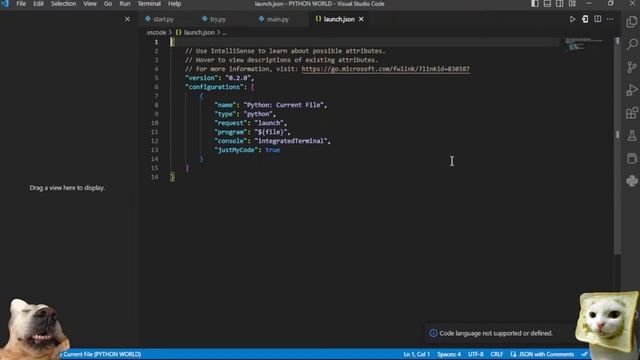Split the editor to the right
The width and height of the screenshot is (640, 360).
(x=598, y=19)
